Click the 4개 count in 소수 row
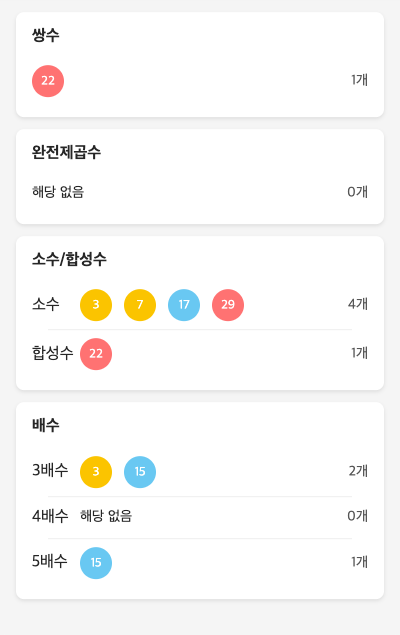The height and width of the screenshot is (635, 400). tap(358, 304)
